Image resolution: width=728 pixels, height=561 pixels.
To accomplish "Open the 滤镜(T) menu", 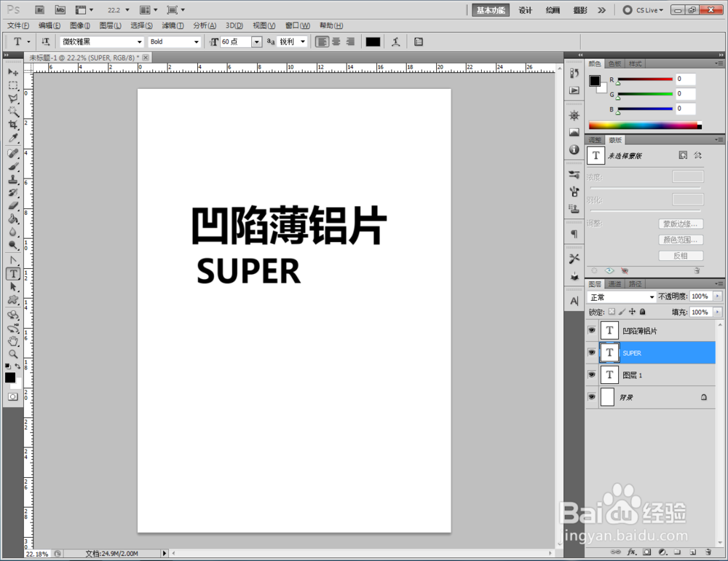I will click(173, 25).
